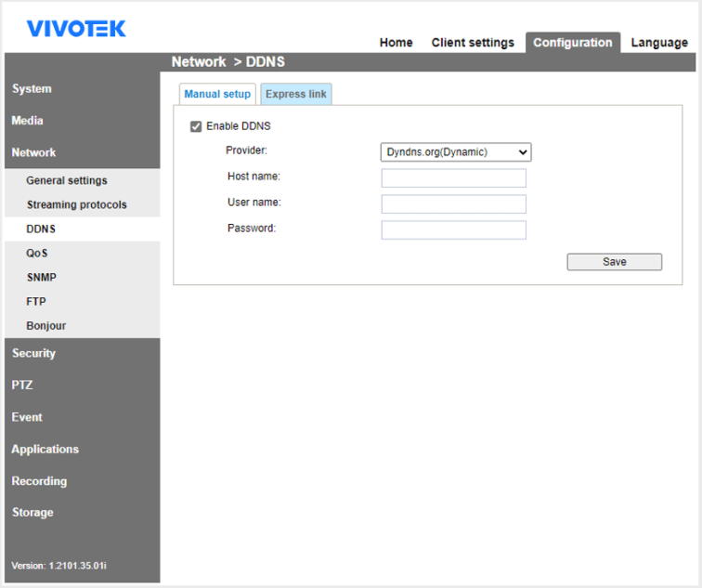Open Client settings in top navigation

(472, 43)
